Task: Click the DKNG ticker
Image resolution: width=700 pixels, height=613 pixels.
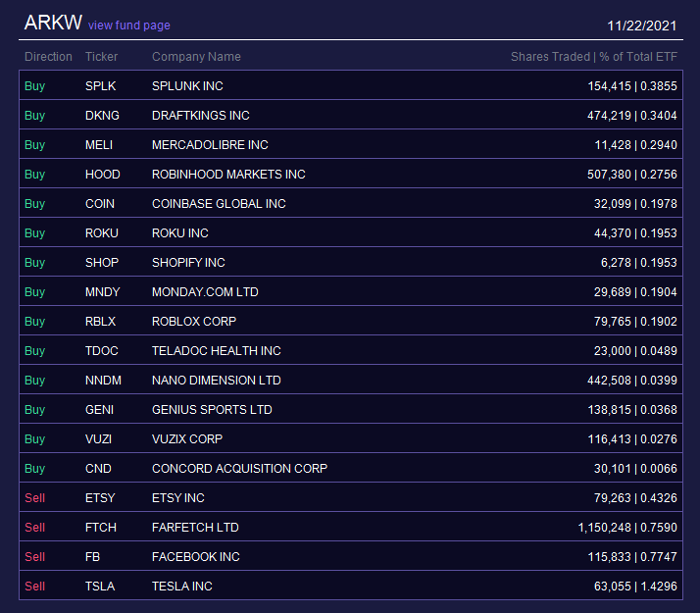Action: coord(102,115)
